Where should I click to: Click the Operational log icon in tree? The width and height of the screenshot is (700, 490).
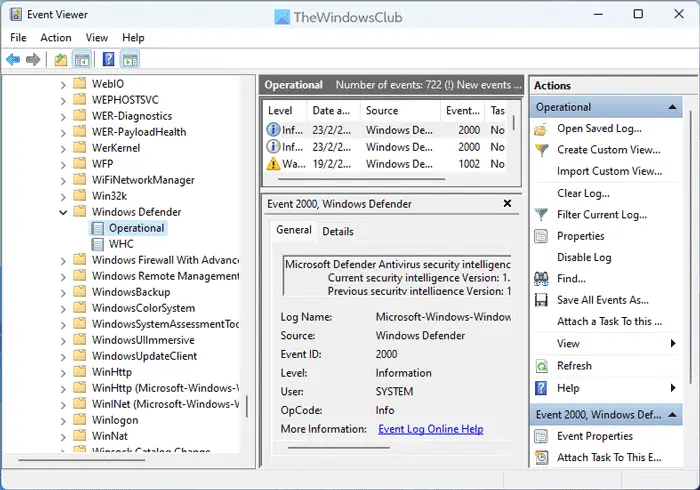tap(97, 228)
